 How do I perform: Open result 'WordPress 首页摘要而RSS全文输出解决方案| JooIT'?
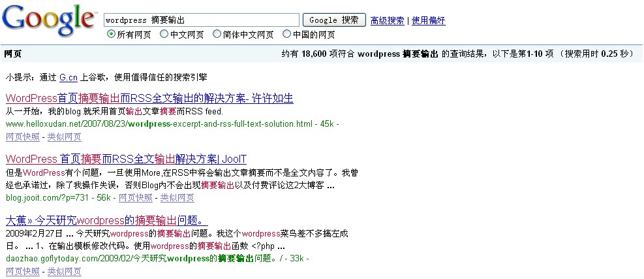point(126,159)
